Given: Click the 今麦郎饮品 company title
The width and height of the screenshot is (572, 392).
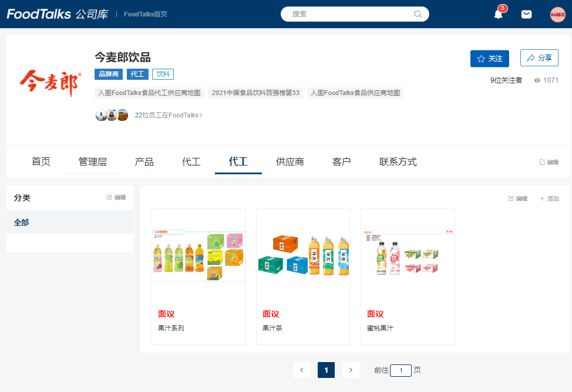Looking at the screenshot, I should pyautogui.click(x=123, y=58).
